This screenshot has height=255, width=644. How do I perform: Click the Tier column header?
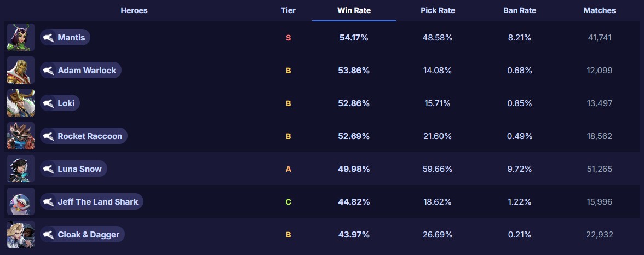[x=288, y=10]
